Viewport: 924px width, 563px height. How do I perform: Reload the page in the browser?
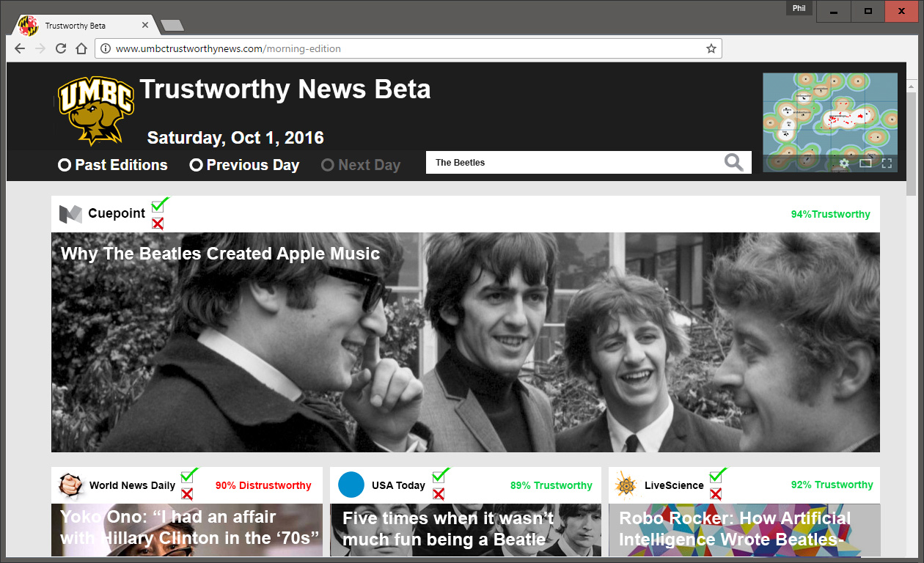click(x=61, y=49)
